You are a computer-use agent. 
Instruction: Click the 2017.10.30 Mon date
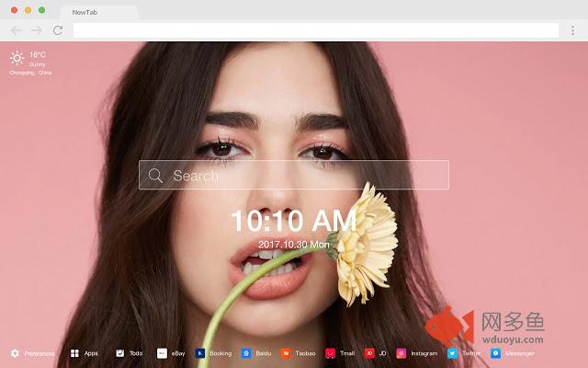[x=294, y=245]
